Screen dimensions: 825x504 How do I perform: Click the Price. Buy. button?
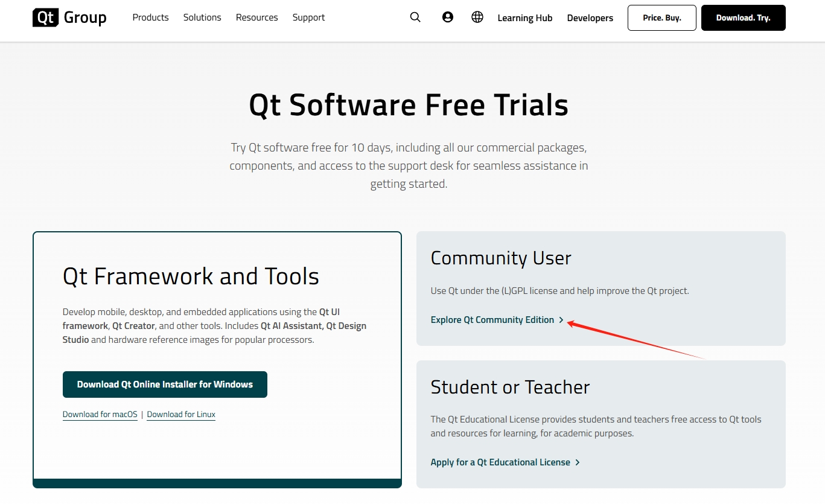(662, 18)
